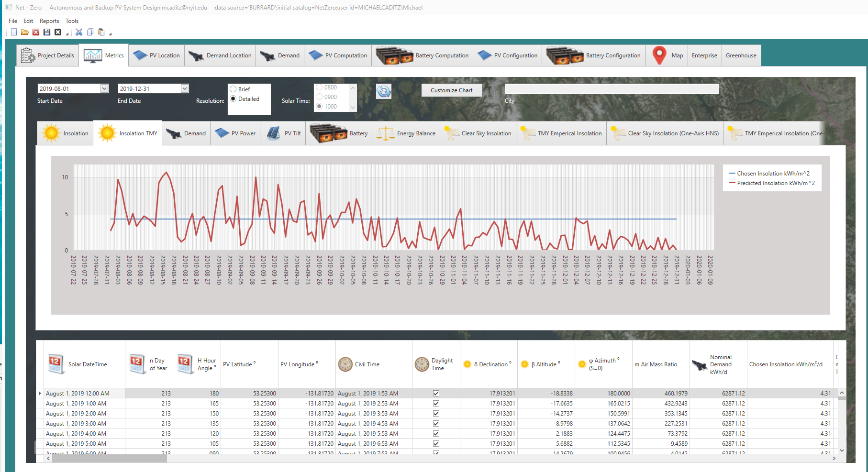This screenshot has height=472, width=868.
Task: Click the blue panel icon on PV Location tab
Action: click(x=140, y=55)
